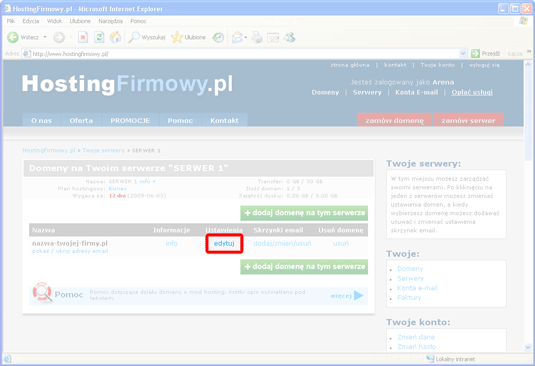The image size is (535, 366).
Task: Click the vertical scrollbar up arrow
Action: click(x=528, y=64)
